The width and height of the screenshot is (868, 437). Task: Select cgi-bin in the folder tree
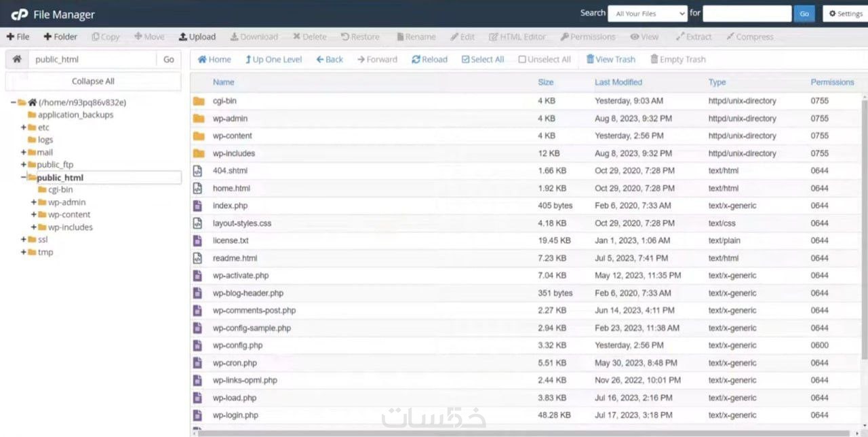click(x=60, y=190)
